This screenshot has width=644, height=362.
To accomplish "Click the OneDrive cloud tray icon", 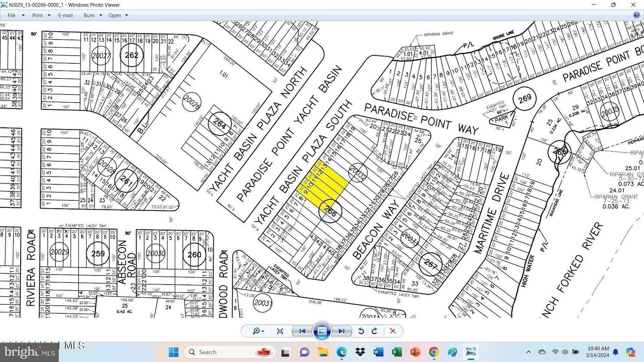I will pyautogui.click(x=542, y=352).
